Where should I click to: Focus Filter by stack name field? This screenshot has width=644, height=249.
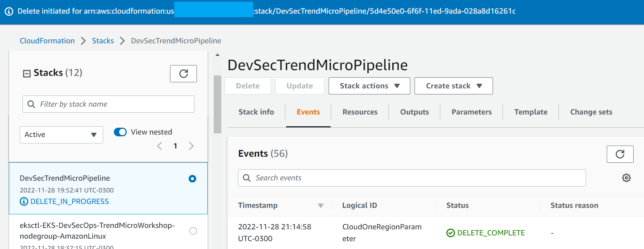pyautogui.click(x=108, y=104)
